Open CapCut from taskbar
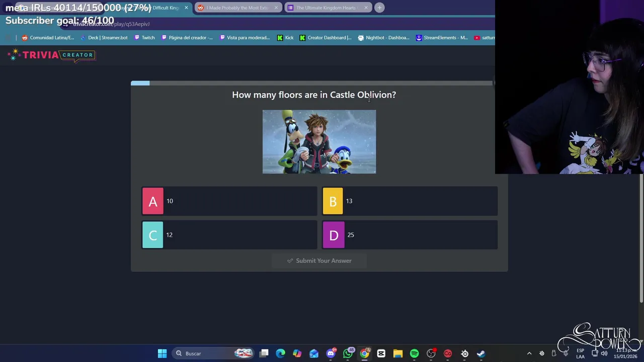 point(381,353)
